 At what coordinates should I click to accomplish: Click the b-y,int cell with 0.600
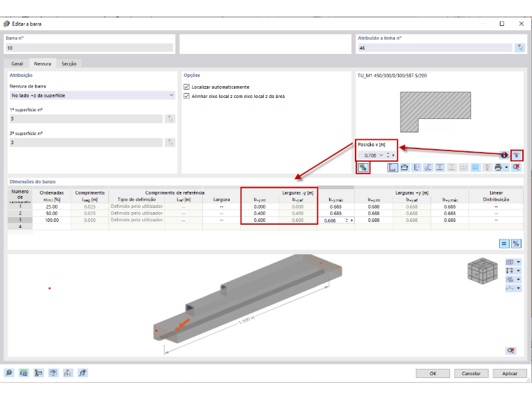260,220
